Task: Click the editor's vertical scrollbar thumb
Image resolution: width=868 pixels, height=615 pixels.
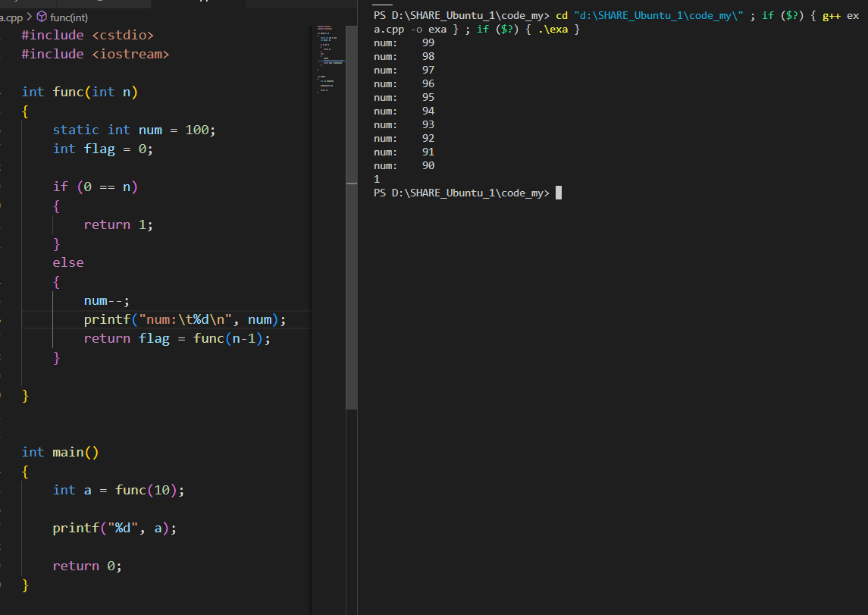Action: click(351, 296)
